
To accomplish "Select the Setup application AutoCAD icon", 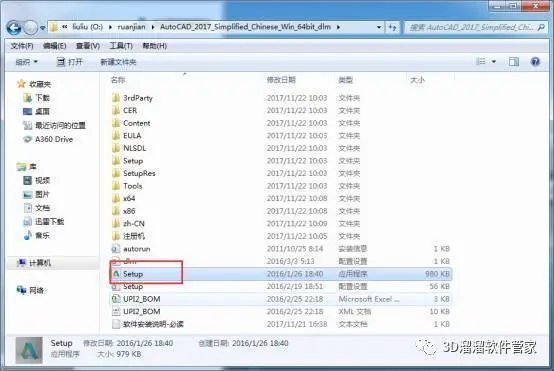I will (x=116, y=274).
